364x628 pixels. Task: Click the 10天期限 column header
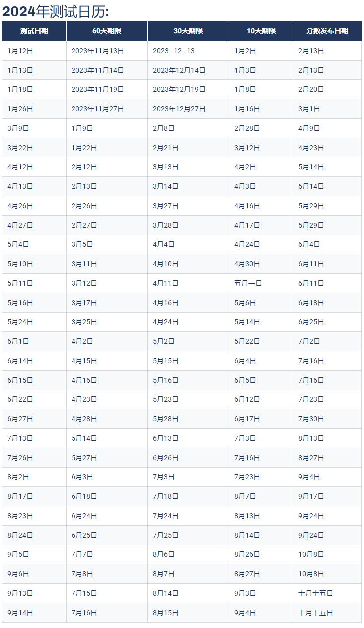tap(261, 31)
